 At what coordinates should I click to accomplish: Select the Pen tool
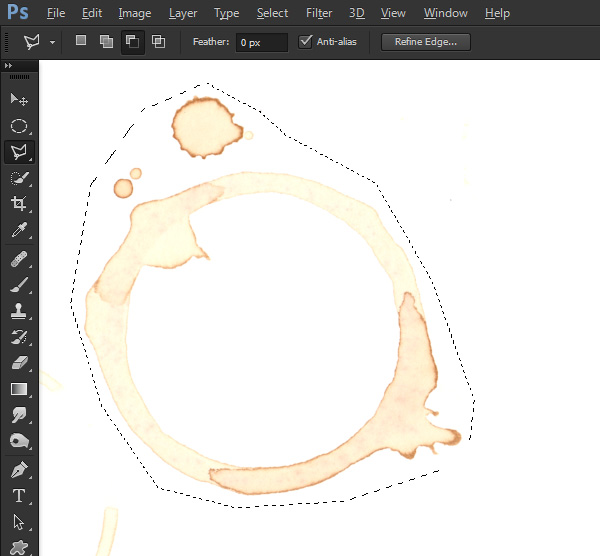coord(19,470)
